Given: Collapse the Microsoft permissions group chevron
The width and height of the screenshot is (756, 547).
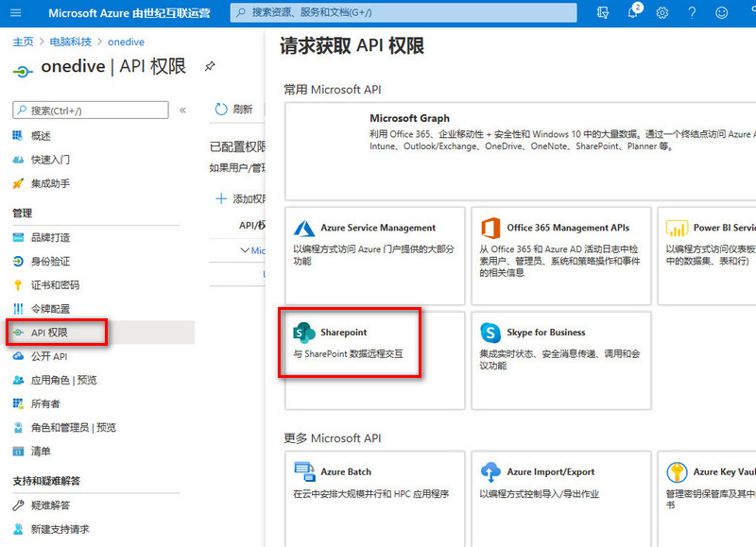Looking at the screenshot, I should tap(245, 250).
